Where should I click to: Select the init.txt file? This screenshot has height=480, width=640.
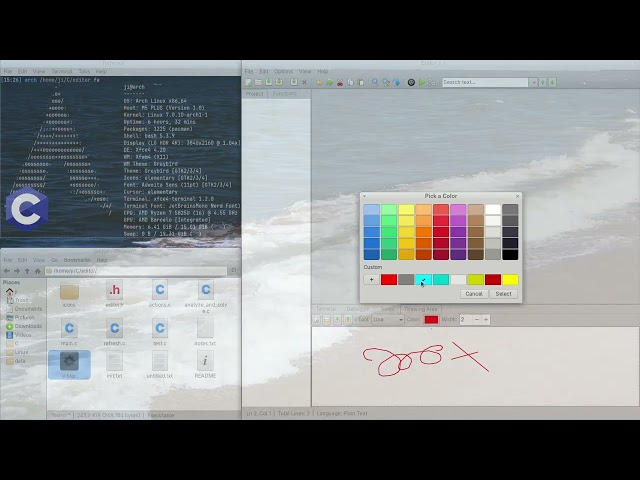pos(114,365)
